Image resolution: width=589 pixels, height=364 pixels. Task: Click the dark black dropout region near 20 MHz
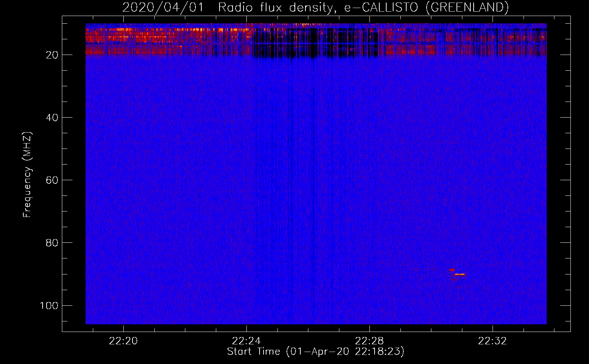coord(315,44)
